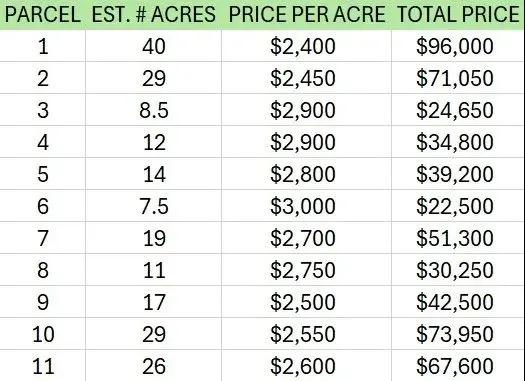The image size is (525, 381).
Task: Select the $71,050 total price cell
Action: click(458, 78)
